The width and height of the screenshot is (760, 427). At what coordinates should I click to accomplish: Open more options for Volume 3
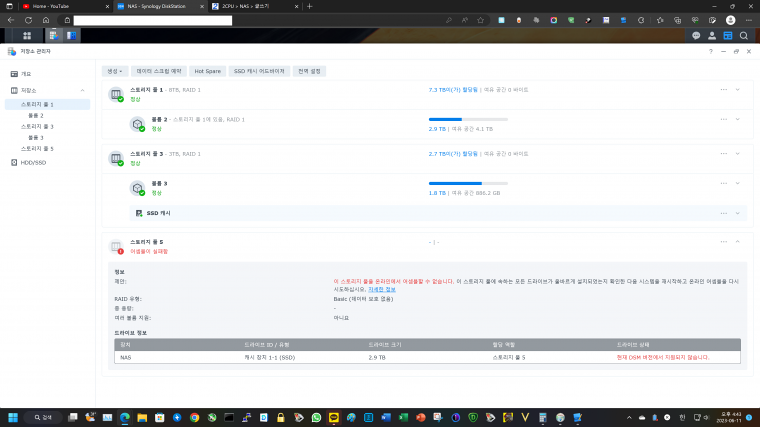724,183
